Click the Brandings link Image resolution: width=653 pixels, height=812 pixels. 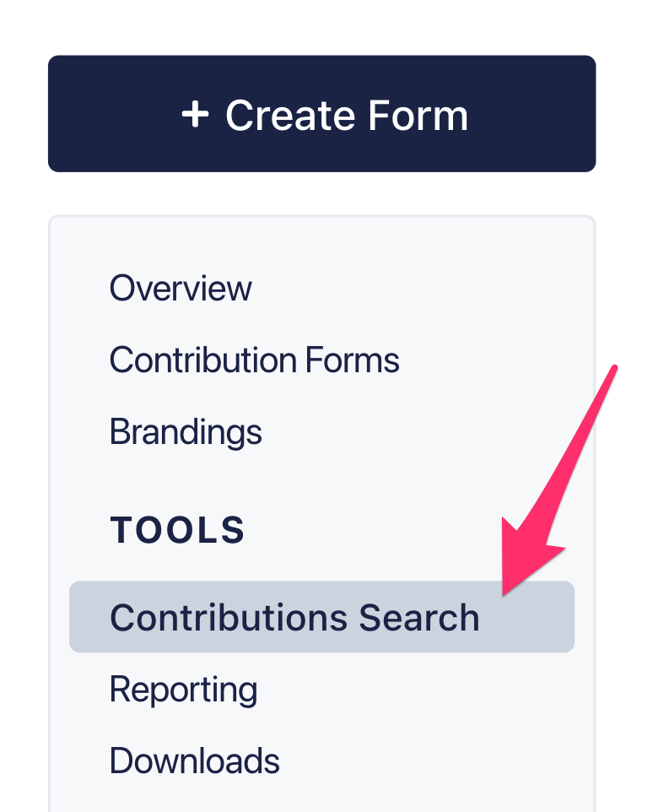coord(186,432)
